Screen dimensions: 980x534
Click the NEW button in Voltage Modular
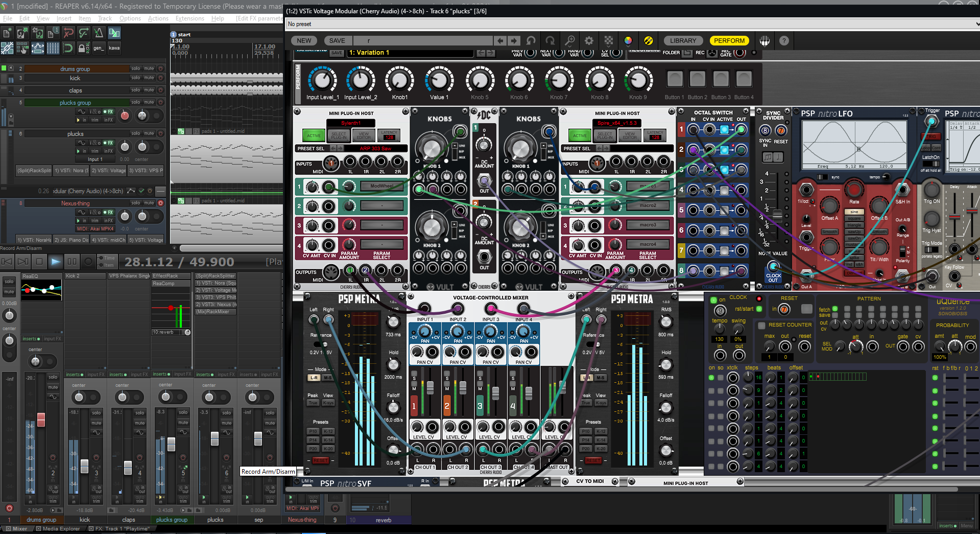tap(304, 41)
